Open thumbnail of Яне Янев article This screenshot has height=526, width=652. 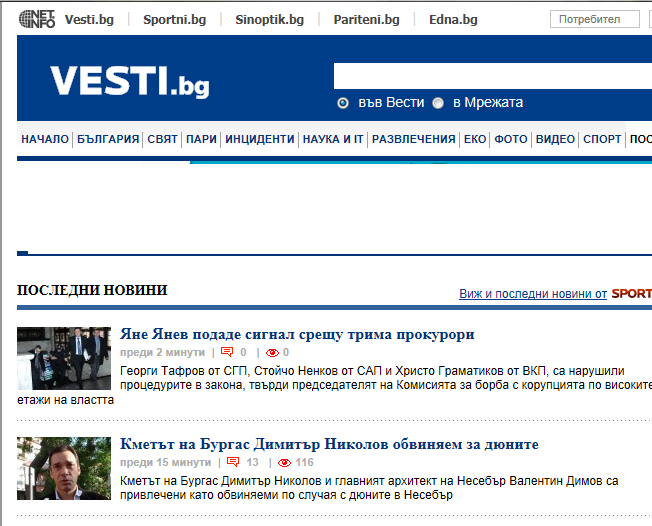pyautogui.click(x=64, y=358)
